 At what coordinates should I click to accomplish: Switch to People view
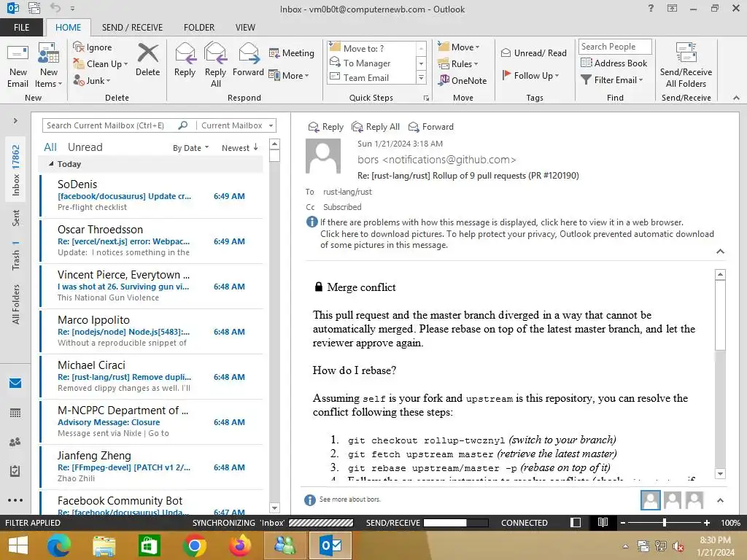click(15, 442)
